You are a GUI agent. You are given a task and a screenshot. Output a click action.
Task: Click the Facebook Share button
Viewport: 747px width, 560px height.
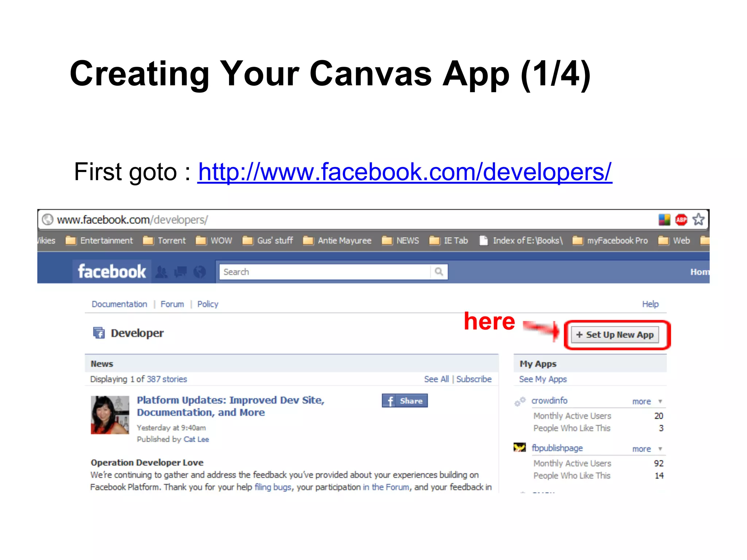(x=405, y=401)
